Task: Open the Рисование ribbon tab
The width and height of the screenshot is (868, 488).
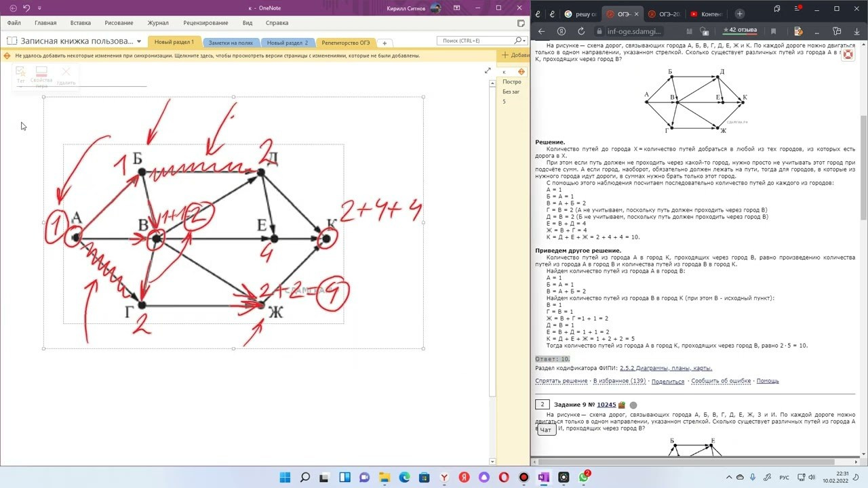Action: point(119,23)
